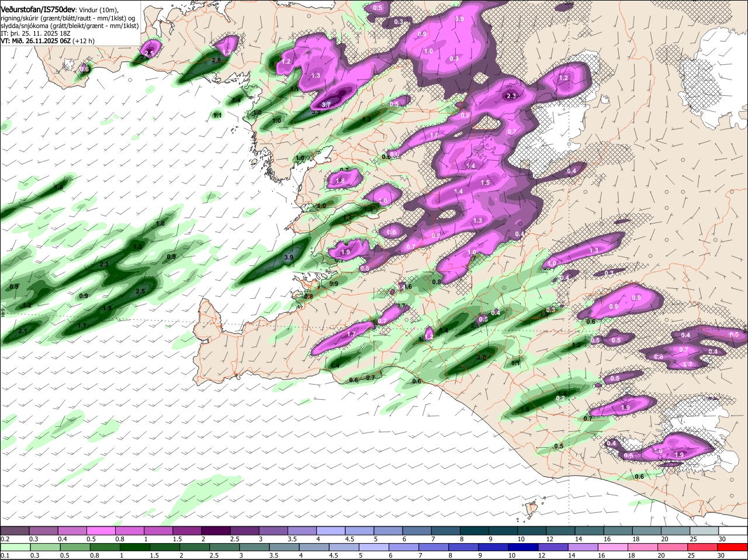This screenshot has height=560, width=748.
Task: Click the 30 label under the lower legend
Action: 721,556
